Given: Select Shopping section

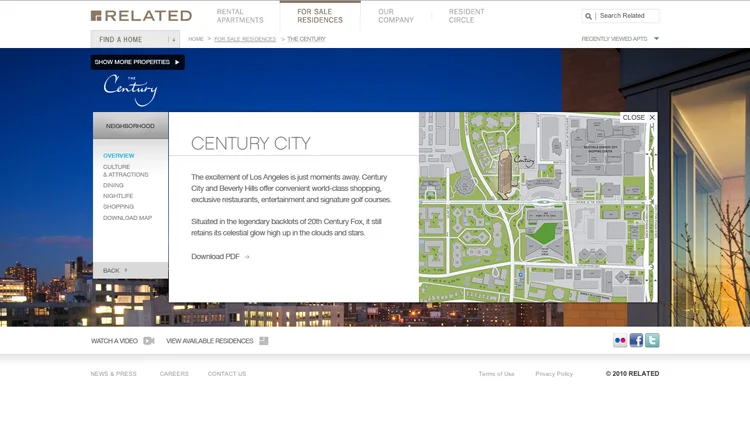Looking at the screenshot, I should [x=118, y=207].
